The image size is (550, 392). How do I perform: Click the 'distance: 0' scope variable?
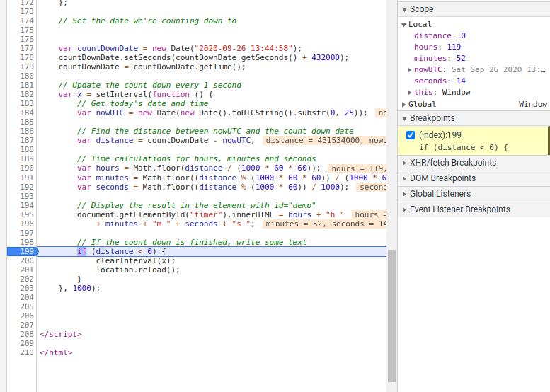pyautogui.click(x=440, y=35)
